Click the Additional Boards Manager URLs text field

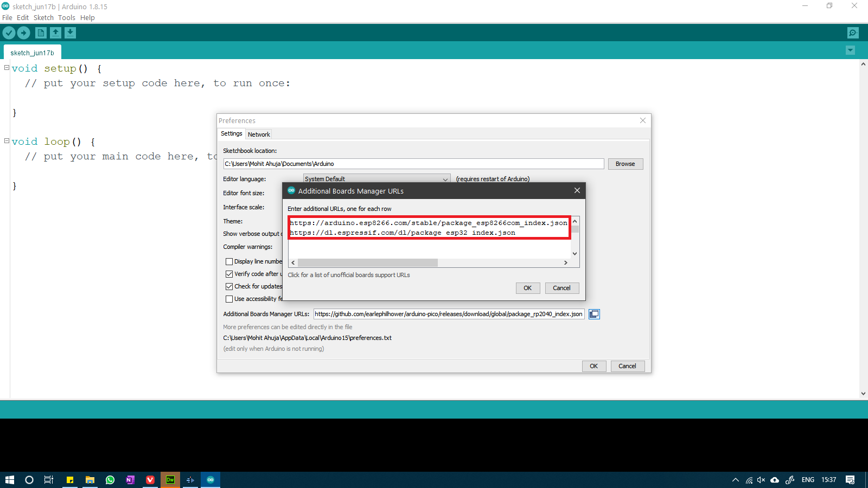pyautogui.click(x=449, y=314)
